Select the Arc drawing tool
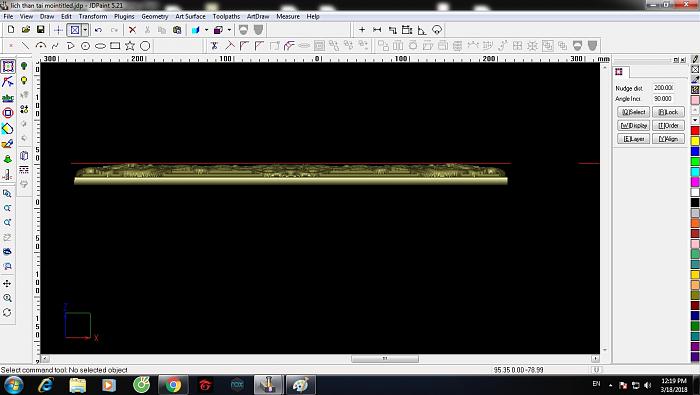700x395 pixels. [x=41, y=46]
